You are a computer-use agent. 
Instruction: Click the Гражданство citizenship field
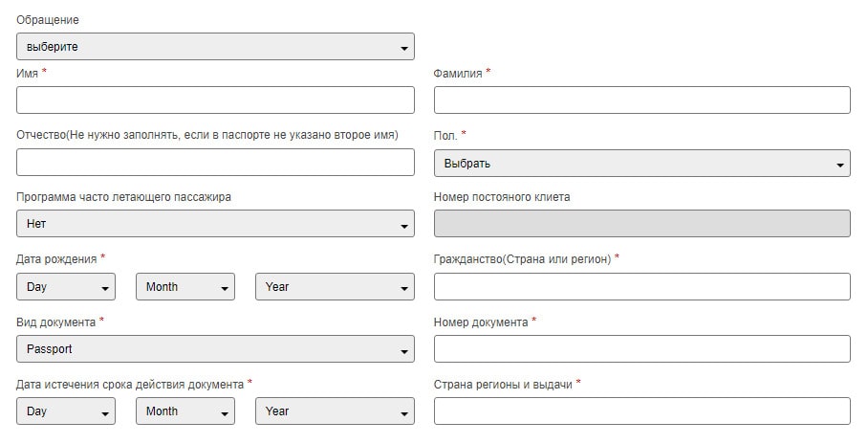click(642, 286)
